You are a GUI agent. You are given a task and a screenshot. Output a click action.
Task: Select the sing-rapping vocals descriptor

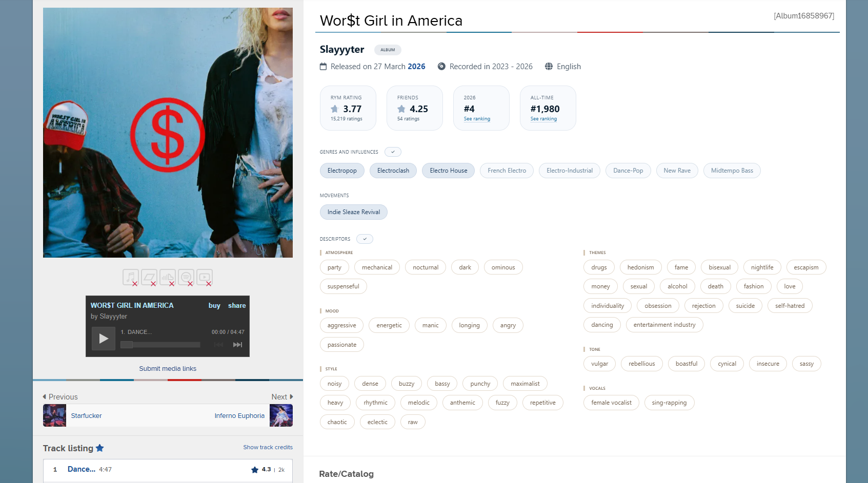[x=669, y=403]
